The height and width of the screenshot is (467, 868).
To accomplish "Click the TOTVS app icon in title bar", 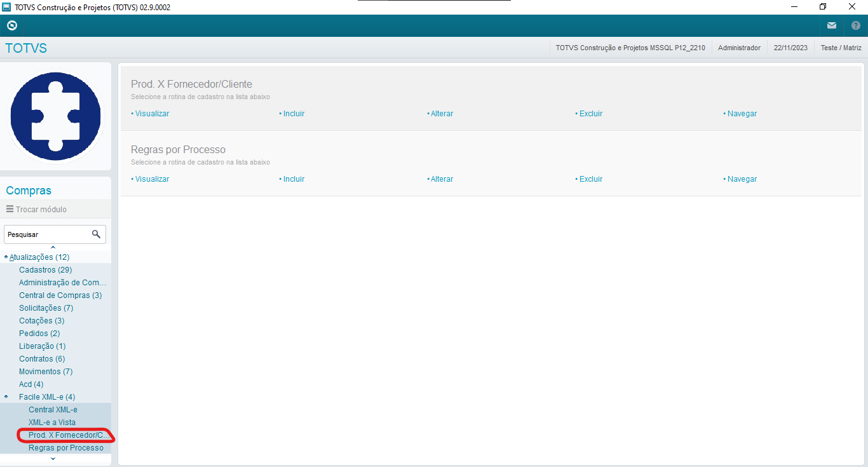I will click(6, 7).
